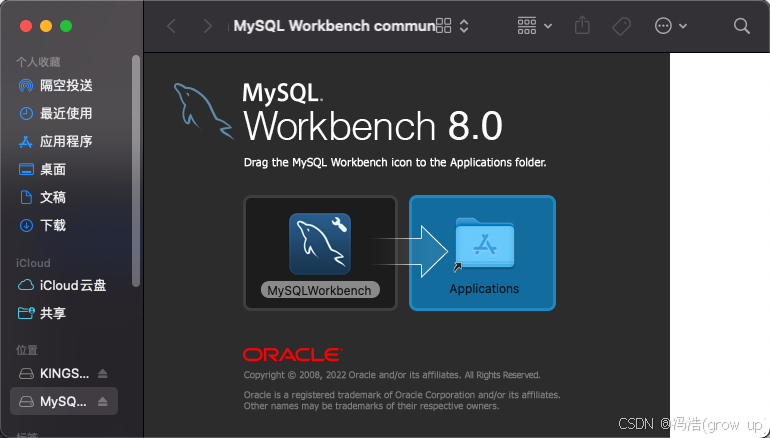Open iCloud Drive (iCloud云盘) in sidebar
The width and height of the screenshot is (770, 438).
tap(64, 285)
